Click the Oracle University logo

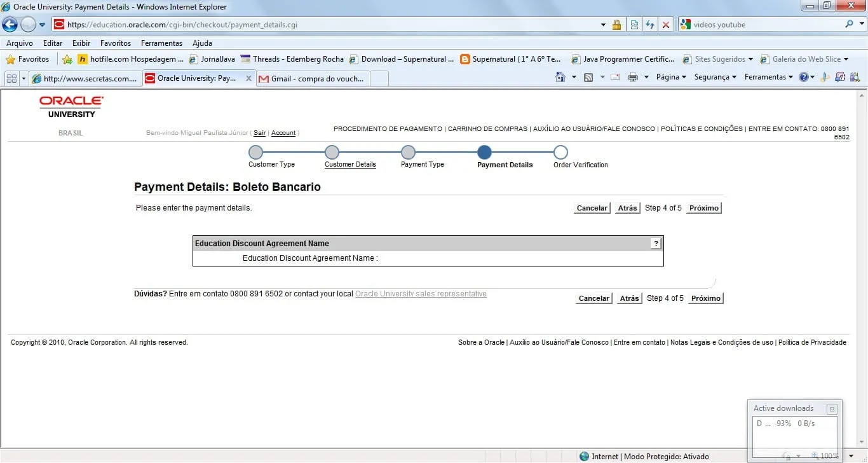pos(71,107)
